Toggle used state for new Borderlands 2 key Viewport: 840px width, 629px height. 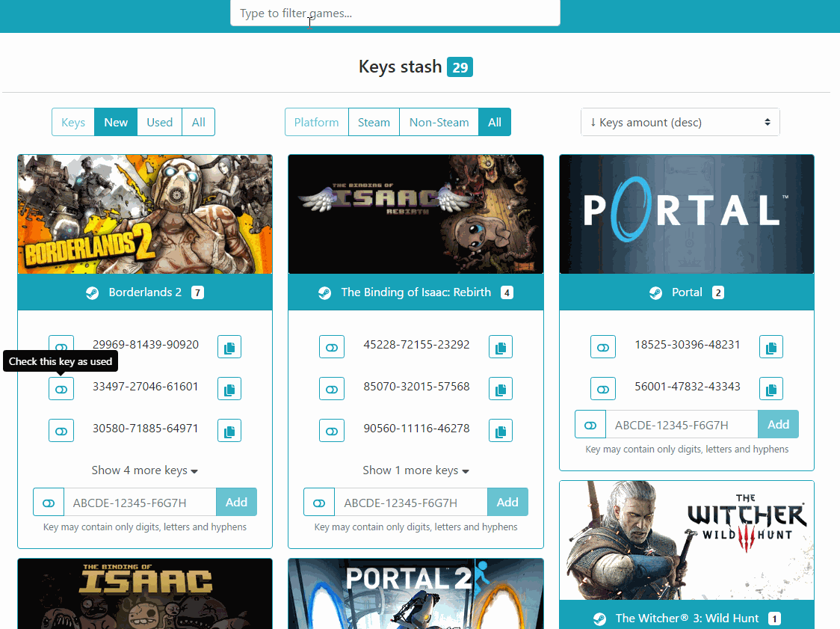click(49, 503)
